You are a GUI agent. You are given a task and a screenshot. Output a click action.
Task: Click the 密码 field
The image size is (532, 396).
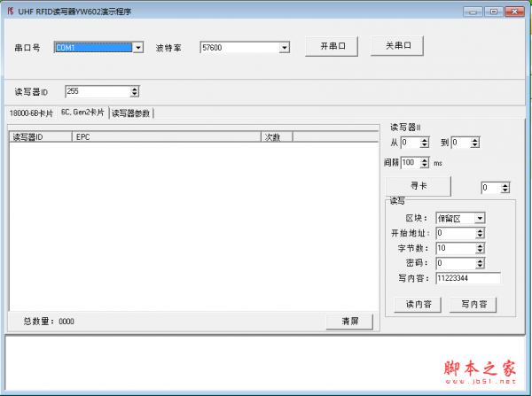point(456,263)
